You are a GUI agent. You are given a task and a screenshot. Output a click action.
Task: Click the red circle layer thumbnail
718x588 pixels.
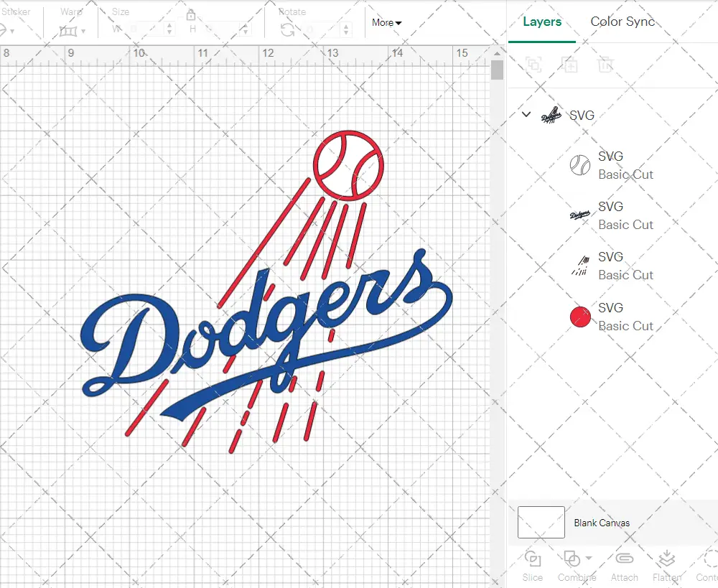coord(580,317)
